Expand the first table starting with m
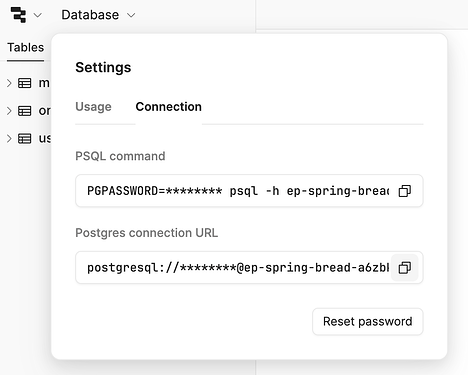The image size is (468, 375). 9,83
